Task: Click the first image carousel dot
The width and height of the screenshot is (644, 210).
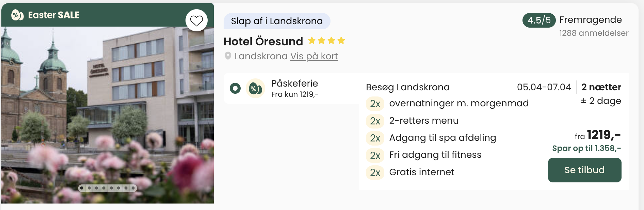Action: [82, 188]
